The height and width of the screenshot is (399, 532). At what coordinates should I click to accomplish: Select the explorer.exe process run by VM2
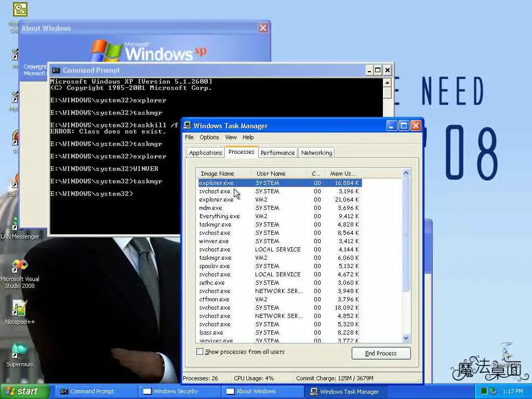280,199
